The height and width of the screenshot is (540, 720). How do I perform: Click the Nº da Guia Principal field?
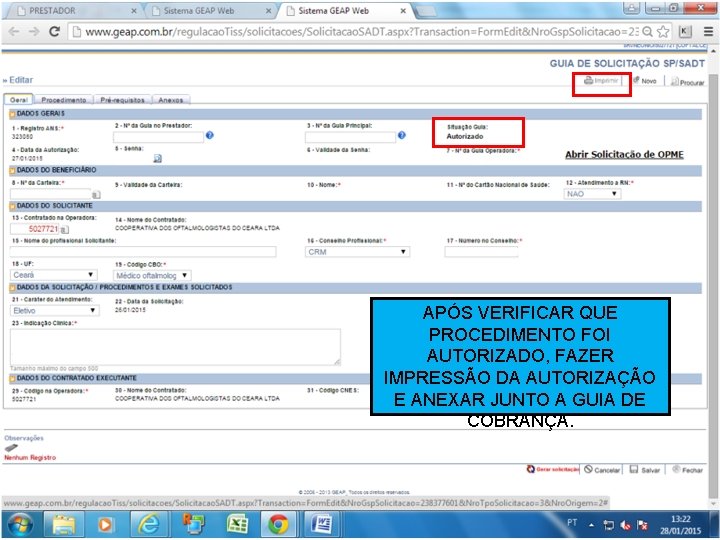point(350,137)
